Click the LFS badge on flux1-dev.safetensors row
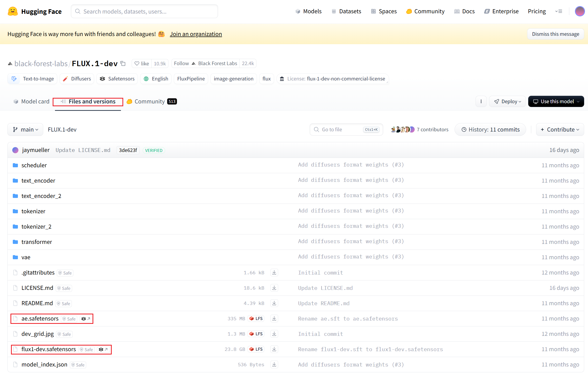 256,349
